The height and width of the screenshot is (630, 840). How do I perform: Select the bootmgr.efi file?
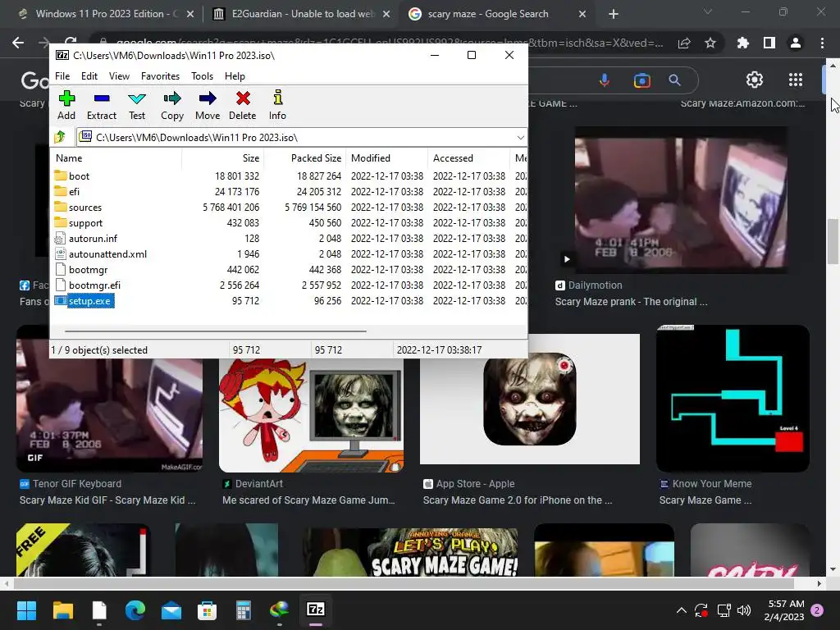(94, 285)
